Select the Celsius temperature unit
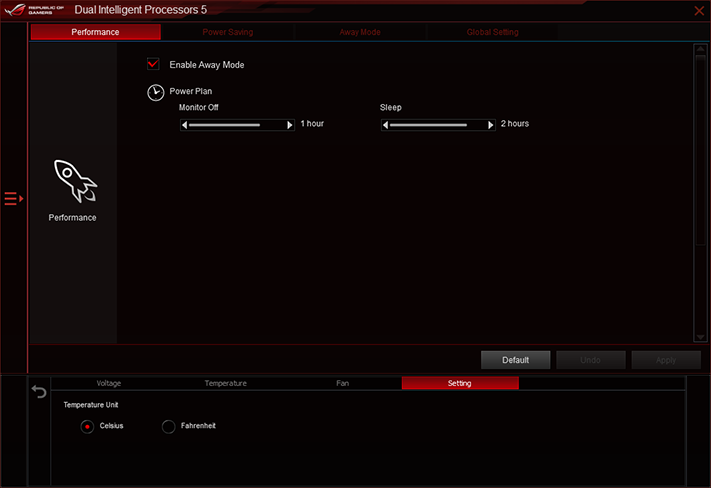The image size is (711, 488). [87, 426]
